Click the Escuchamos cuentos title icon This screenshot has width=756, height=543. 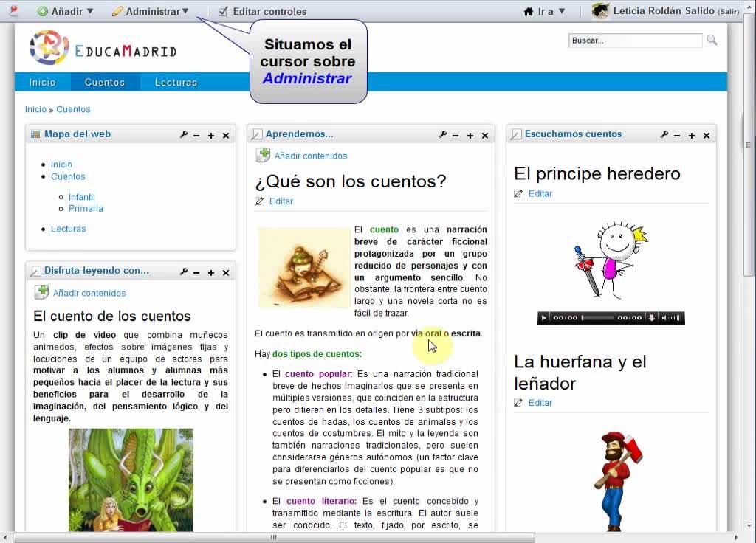(516, 134)
